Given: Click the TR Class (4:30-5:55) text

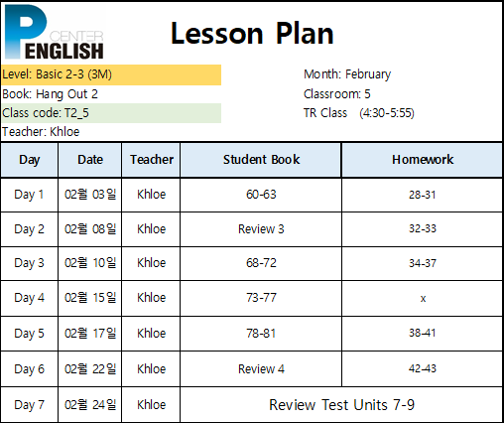Looking at the screenshot, I should pyautogui.click(x=359, y=113).
